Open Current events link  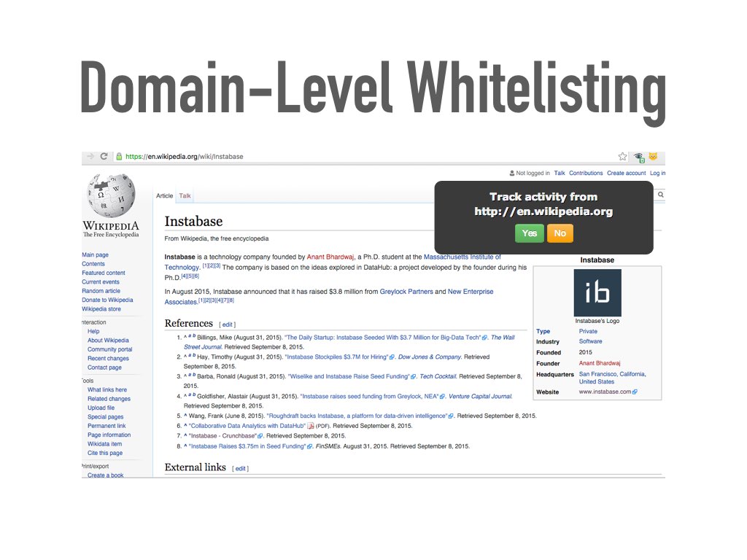coord(101,282)
